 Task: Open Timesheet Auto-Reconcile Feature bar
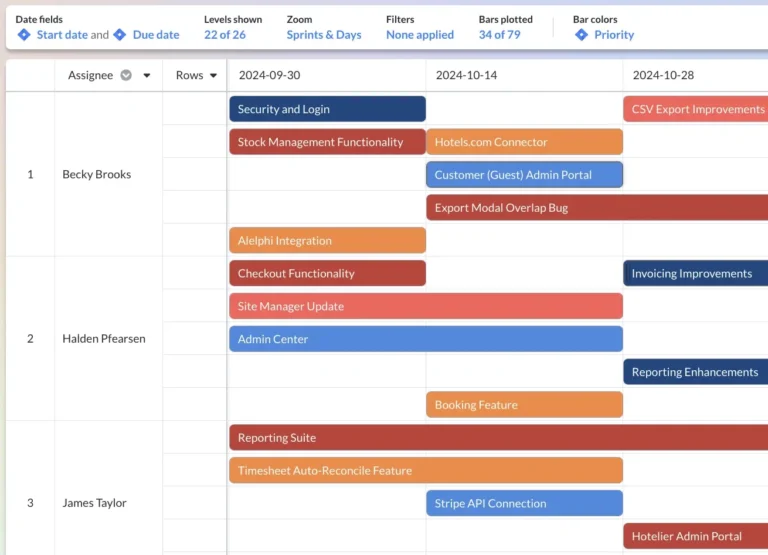pyautogui.click(x=426, y=470)
